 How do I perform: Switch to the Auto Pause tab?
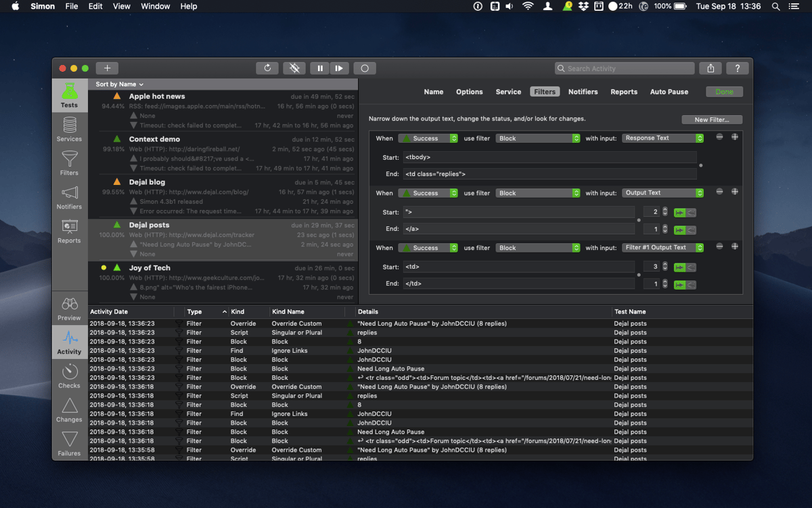click(x=669, y=92)
